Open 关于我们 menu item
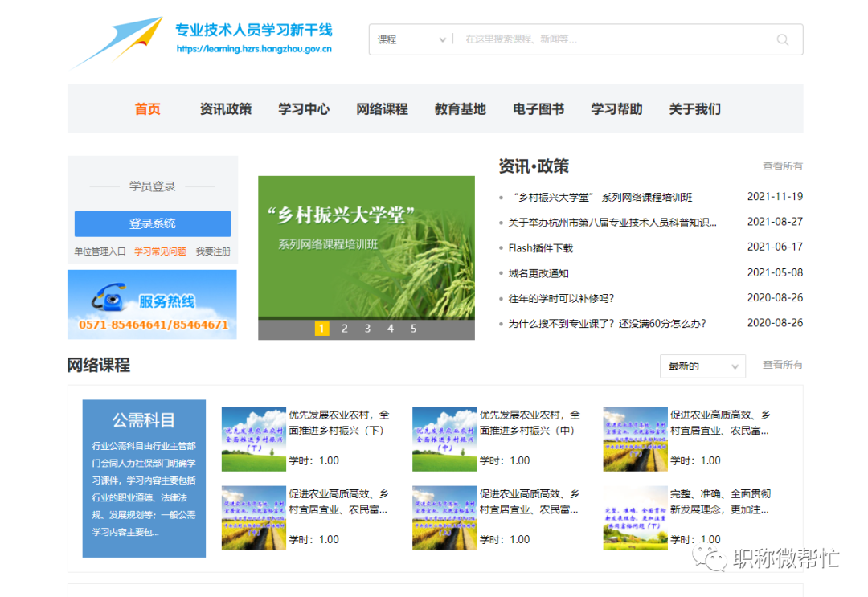Viewport: 868px width, 597px height. point(694,109)
